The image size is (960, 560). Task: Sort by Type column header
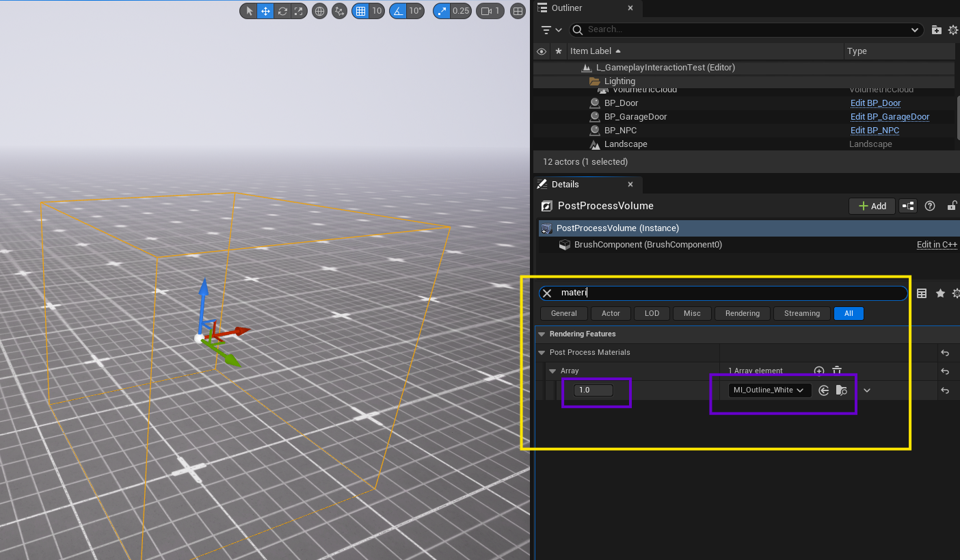[900, 51]
